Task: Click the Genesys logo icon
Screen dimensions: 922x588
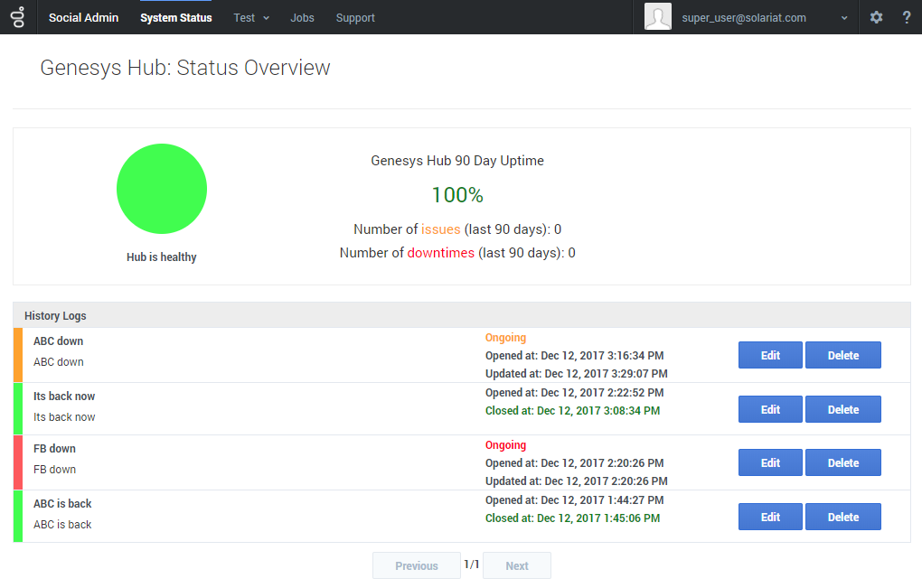Action: pos(18,17)
